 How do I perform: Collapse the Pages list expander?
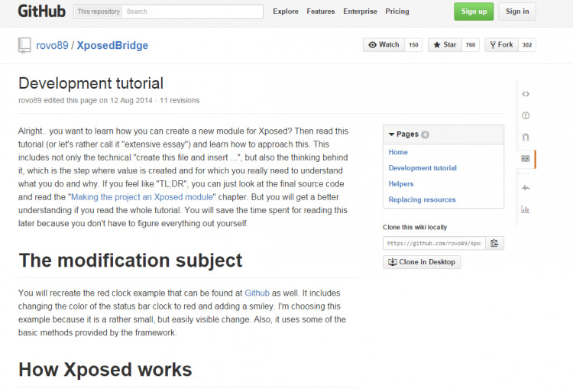[391, 134]
